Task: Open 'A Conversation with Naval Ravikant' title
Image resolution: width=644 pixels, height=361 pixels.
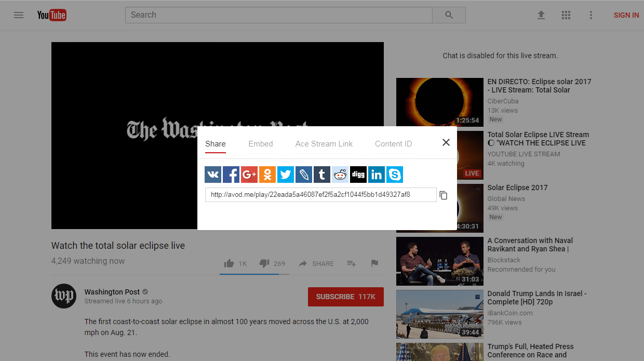Action: pos(530,245)
